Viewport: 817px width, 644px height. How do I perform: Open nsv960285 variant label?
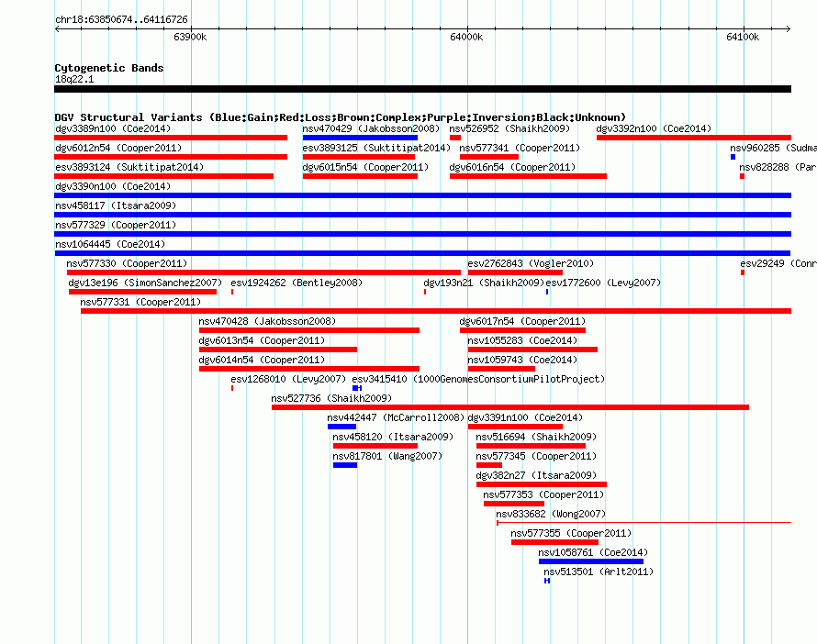pos(773,148)
